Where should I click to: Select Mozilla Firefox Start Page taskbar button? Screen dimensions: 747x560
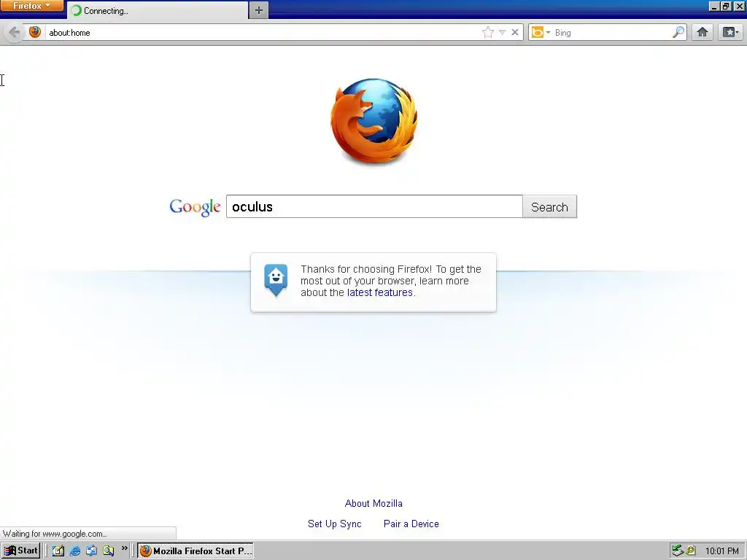[196, 551]
